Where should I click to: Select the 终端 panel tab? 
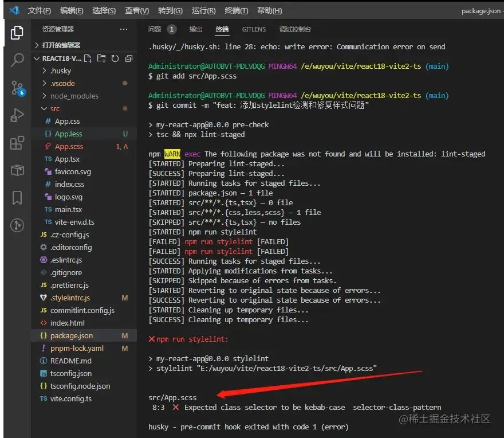222,29
